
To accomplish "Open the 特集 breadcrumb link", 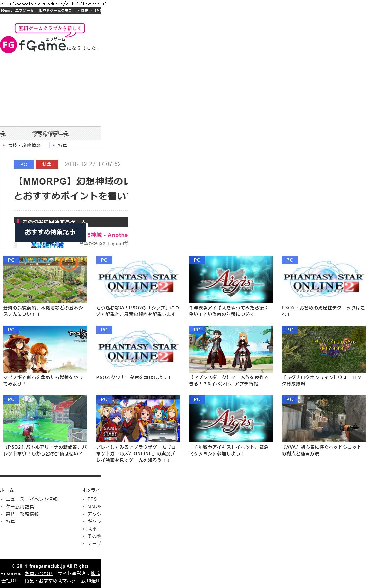I will tap(84, 11).
